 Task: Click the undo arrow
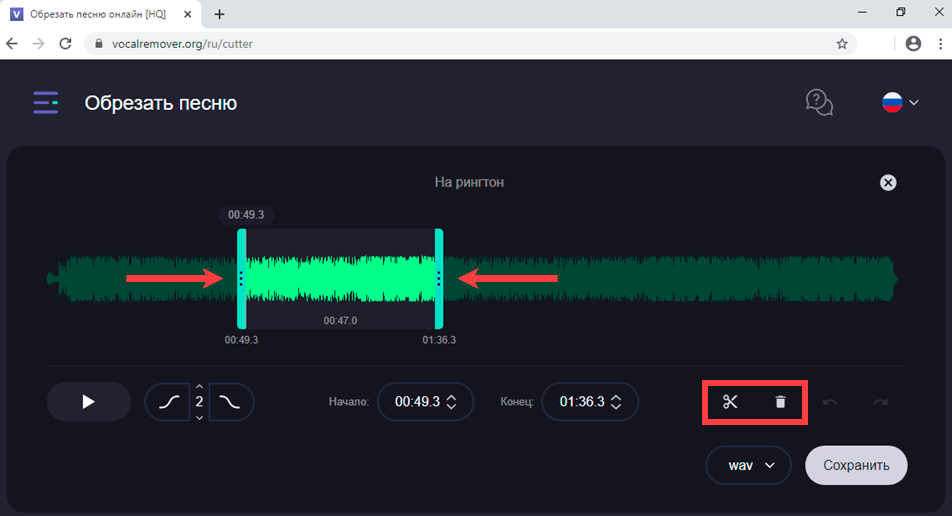point(830,402)
